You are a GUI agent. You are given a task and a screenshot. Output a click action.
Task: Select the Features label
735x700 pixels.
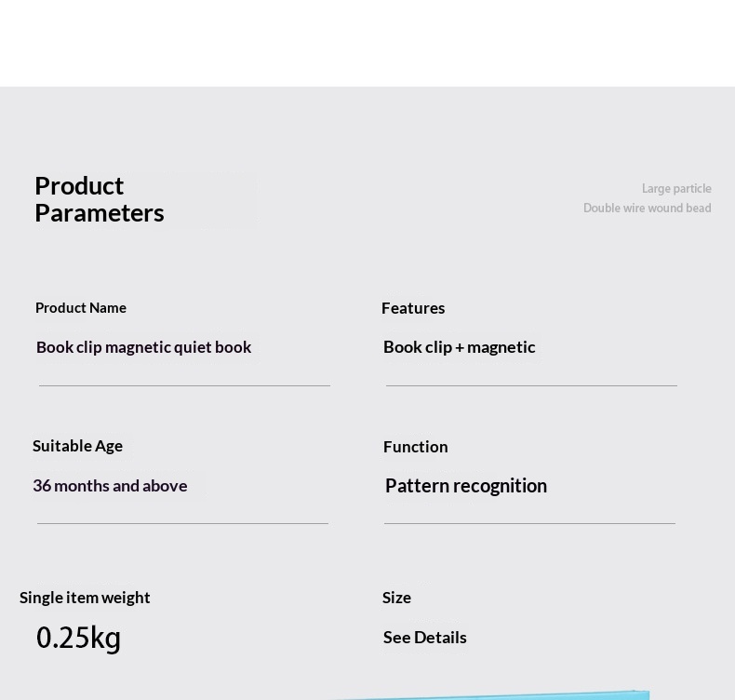coord(413,308)
